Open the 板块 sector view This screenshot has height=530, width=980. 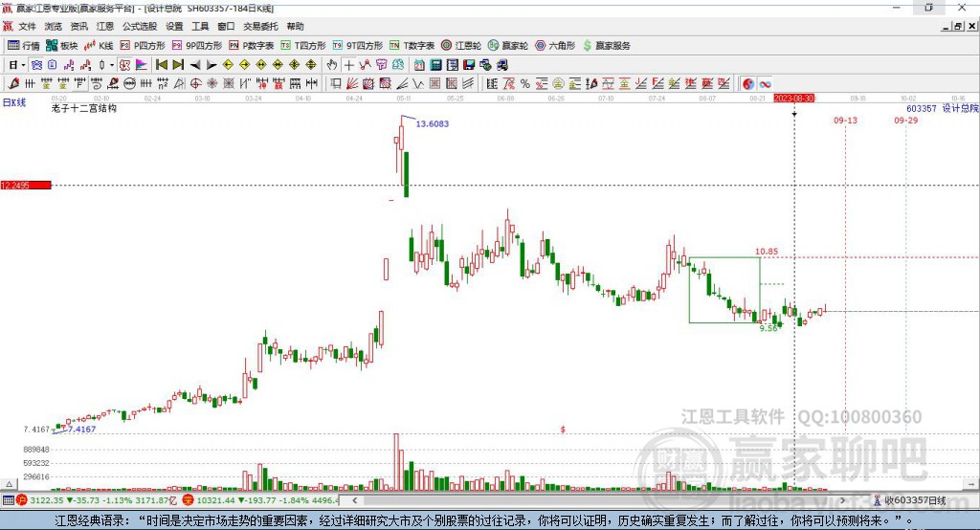coord(62,46)
